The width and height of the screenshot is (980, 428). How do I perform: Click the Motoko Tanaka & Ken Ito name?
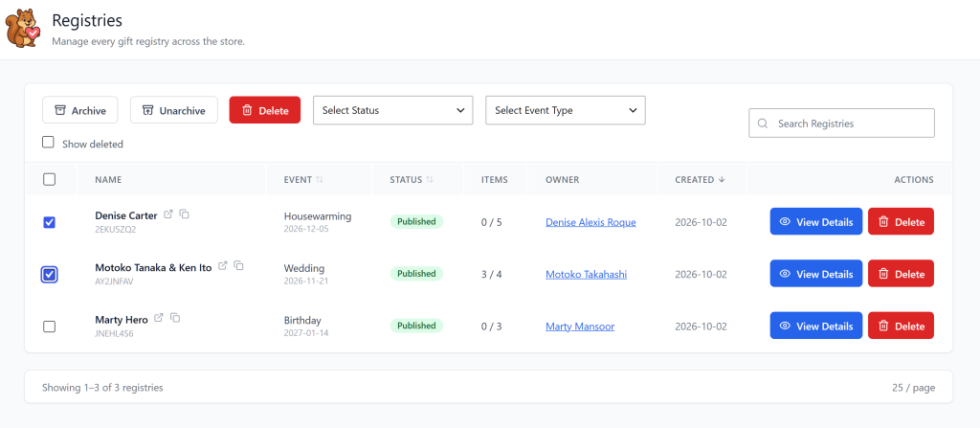click(153, 267)
